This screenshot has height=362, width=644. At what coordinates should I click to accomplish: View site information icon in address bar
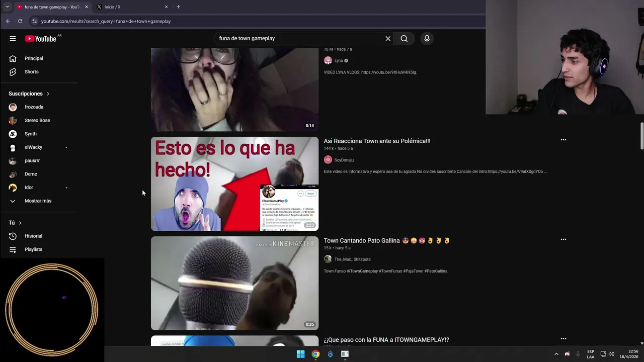coord(34,21)
